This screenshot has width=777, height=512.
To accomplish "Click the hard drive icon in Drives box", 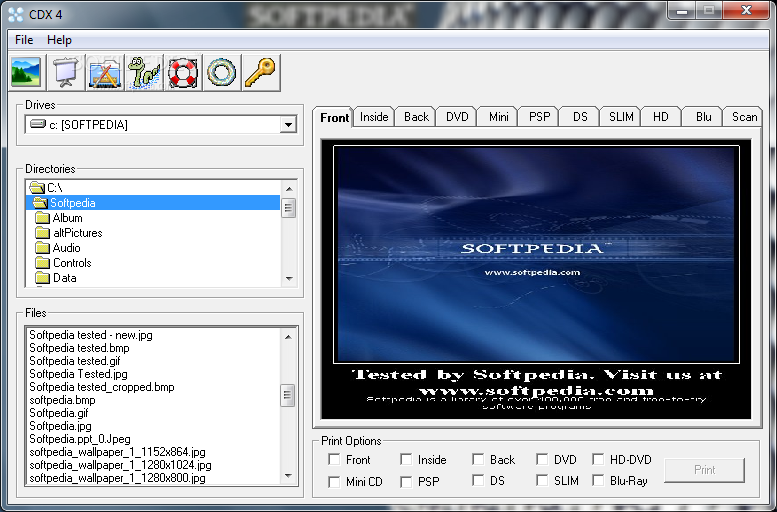I will click(38, 124).
